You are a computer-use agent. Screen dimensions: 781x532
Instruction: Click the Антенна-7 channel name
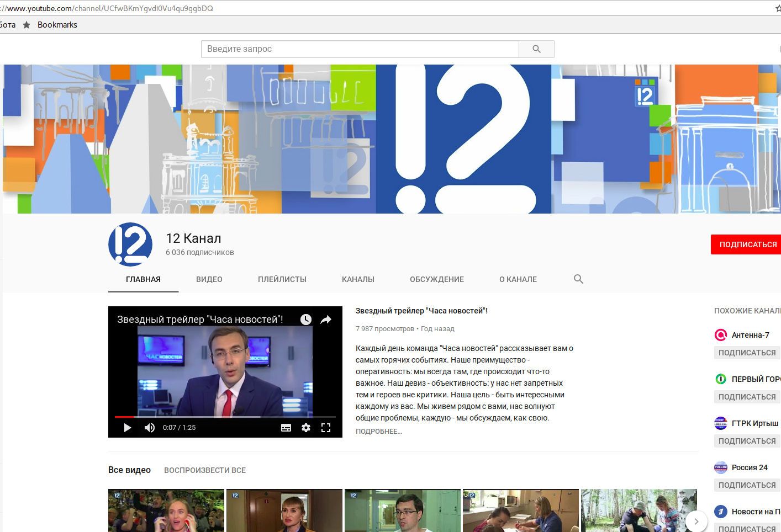click(x=751, y=335)
